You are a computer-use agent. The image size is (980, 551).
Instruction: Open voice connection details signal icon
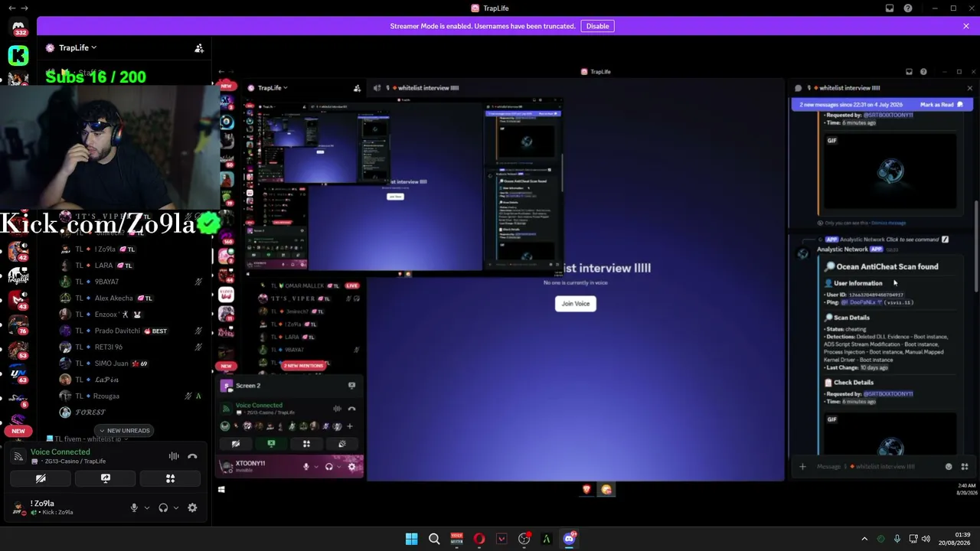pos(18,456)
